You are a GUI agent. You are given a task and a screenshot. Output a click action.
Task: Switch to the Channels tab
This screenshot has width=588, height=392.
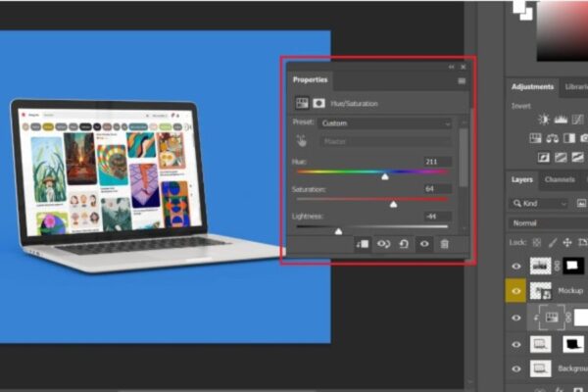[560, 179]
